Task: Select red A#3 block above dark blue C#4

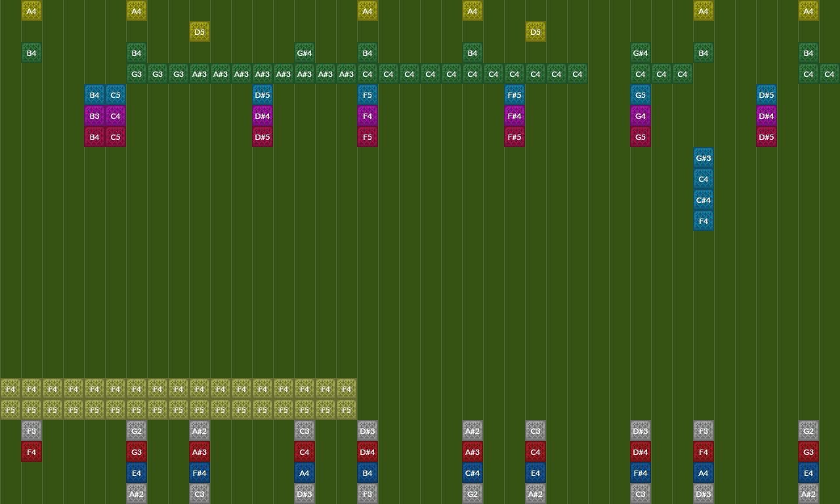Action: 472,451
